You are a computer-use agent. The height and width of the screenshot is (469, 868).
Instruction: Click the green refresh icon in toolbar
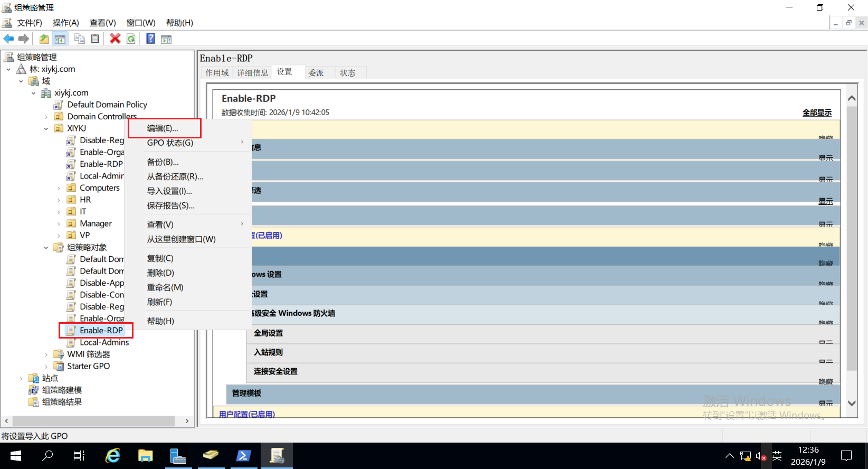(x=131, y=39)
